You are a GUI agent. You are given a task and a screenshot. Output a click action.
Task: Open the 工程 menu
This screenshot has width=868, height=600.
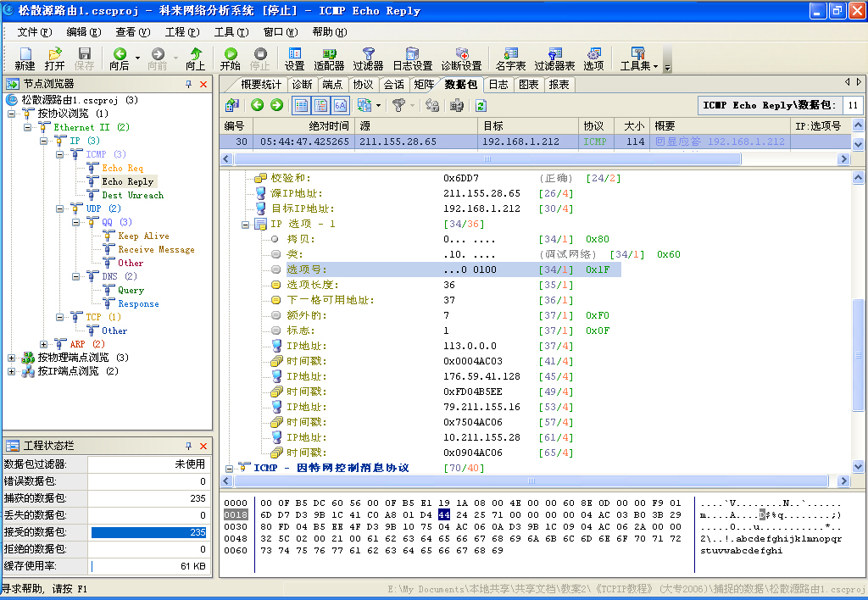(181, 32)
